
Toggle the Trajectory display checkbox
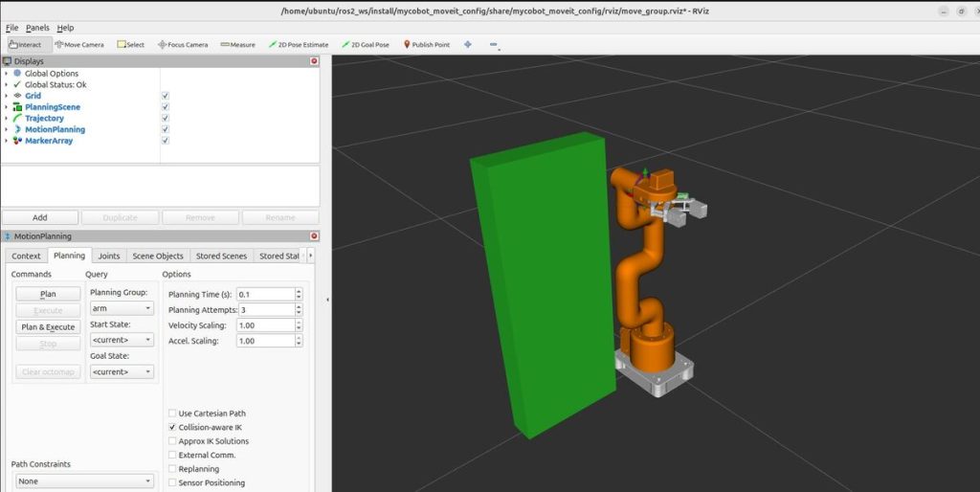coord(165,118)
